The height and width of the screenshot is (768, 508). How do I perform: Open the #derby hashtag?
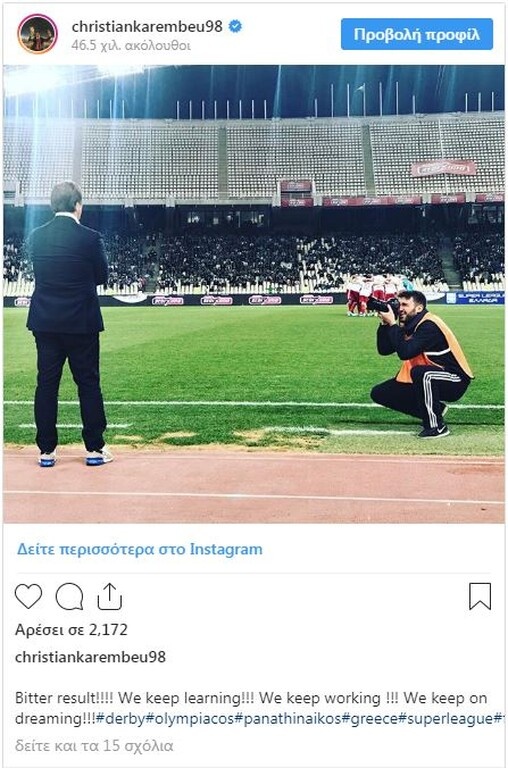click(x=121, y=719)
